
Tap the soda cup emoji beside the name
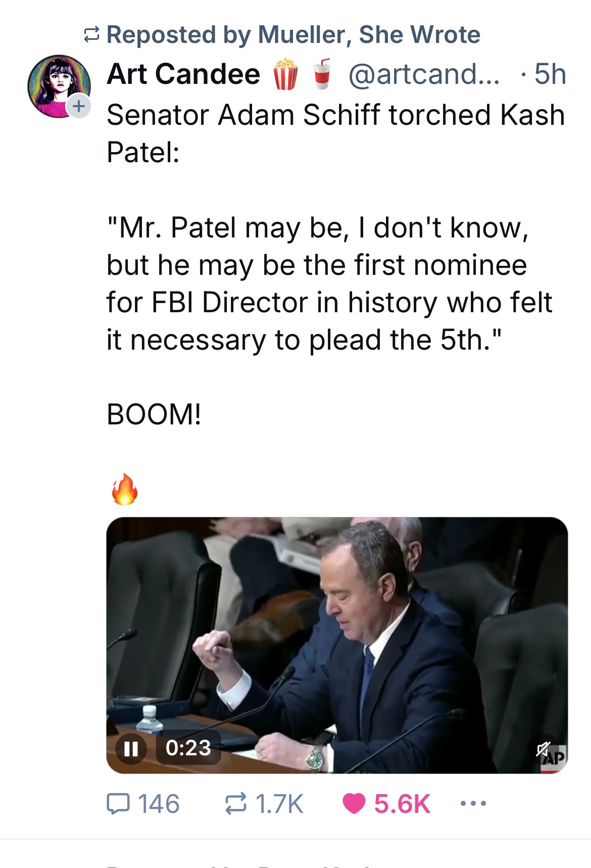coord(322,74)
